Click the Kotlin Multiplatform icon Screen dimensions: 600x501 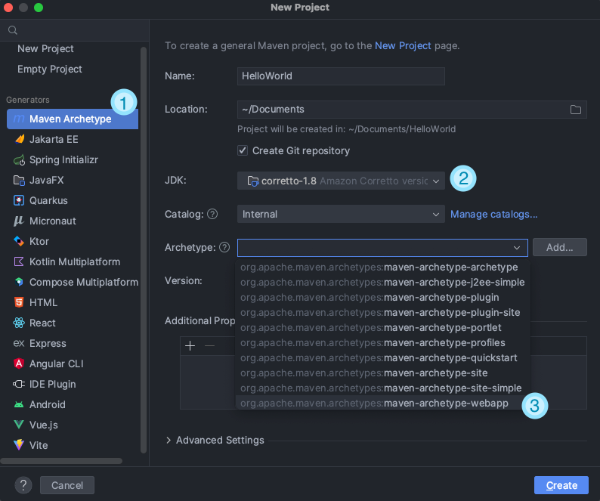pyautogui.click(x=19, y=262)
